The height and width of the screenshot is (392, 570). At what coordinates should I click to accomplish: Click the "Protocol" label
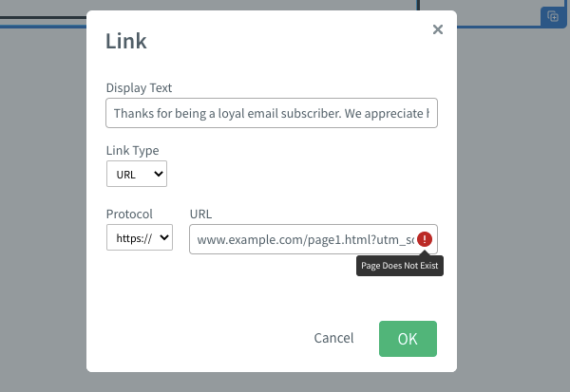[x=129, y=214]
